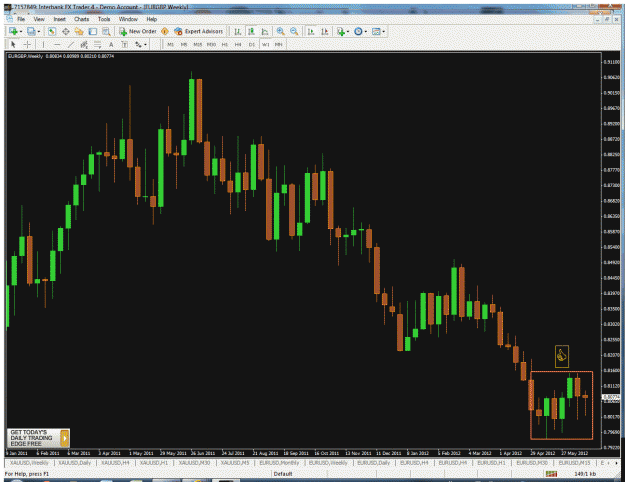
Task: Open the Insert menu
Action: point(60,19)
